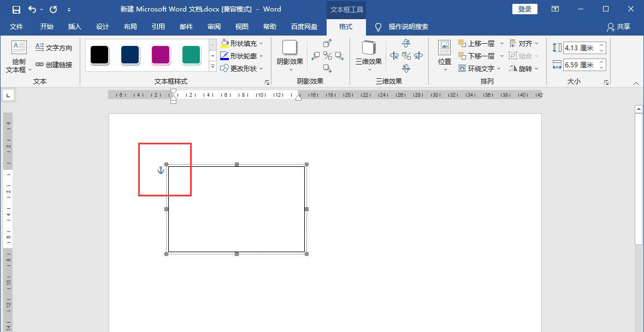Image resolution: width=644 pixels, height=332 pixels.
Task: Click the Create Link (创建链接) button
Action: (54, 65)
